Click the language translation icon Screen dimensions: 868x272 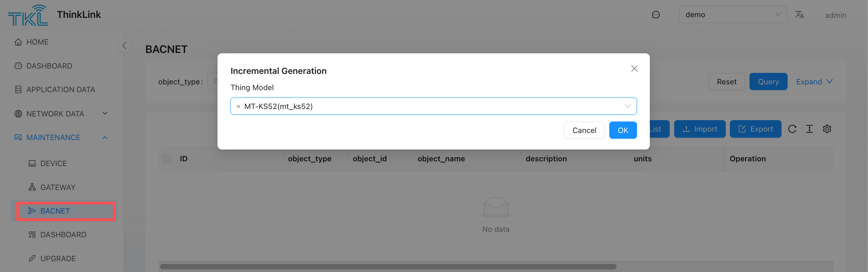799,15
